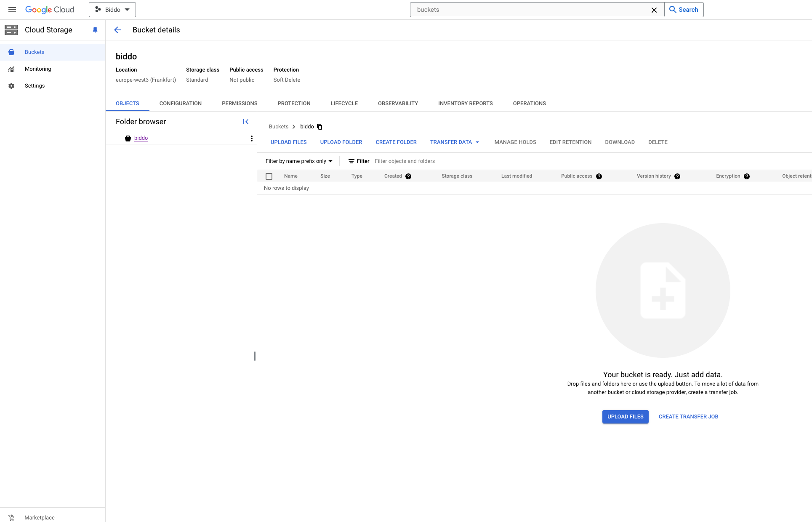The width and height of the screenshot is (812, 522).
Task: Click the Buckets breadcrumb link
Action: [x=279, y=127]
